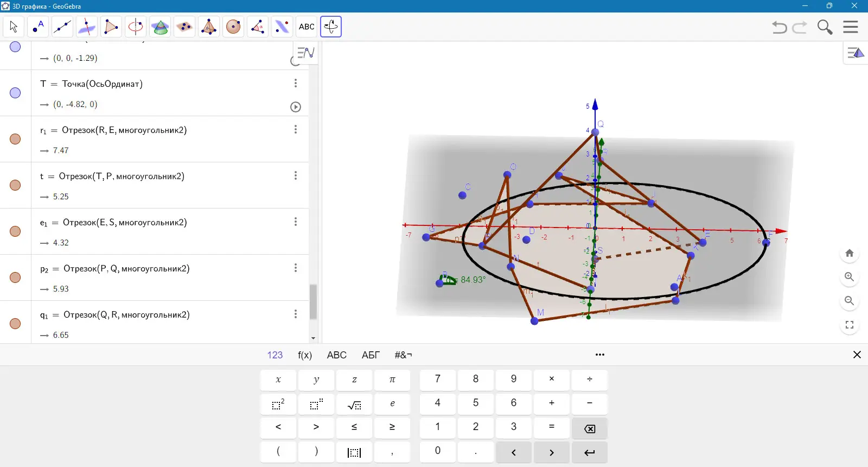The height and width of the screenshot is (467, 868).
Task: Select the T = Точка(ОсьОрдинат) definition
Action: click(92, 84)
